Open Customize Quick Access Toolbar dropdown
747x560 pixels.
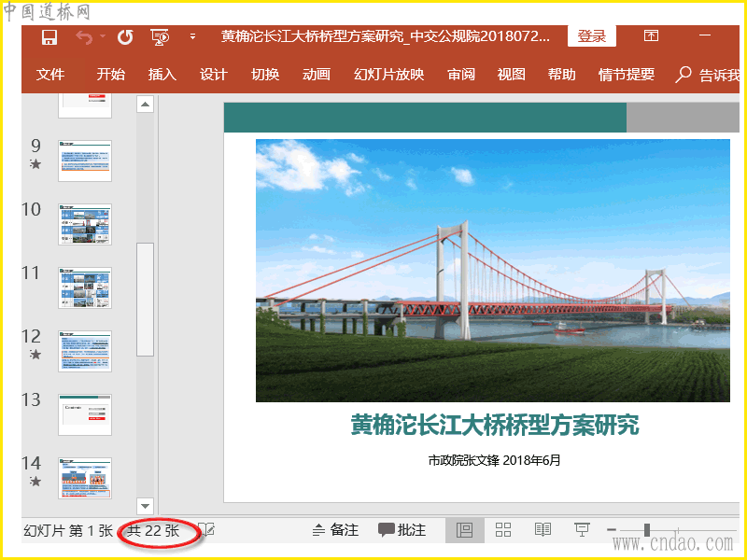tap(192, 36)
